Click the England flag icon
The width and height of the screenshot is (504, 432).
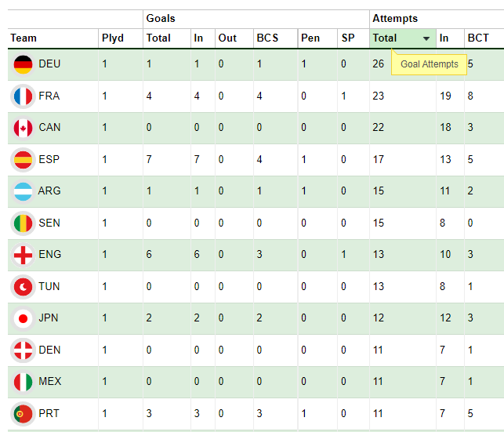pos(23,255)
